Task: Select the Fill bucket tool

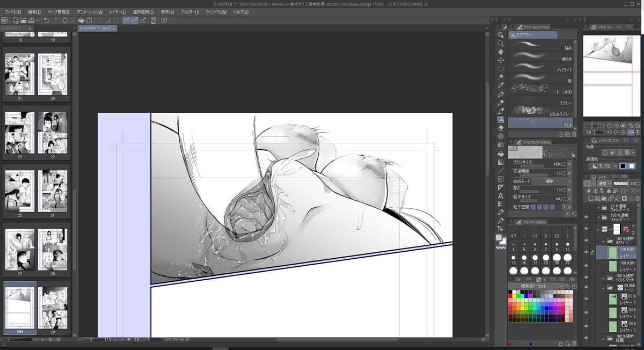Action: click(x=501, y=154)
